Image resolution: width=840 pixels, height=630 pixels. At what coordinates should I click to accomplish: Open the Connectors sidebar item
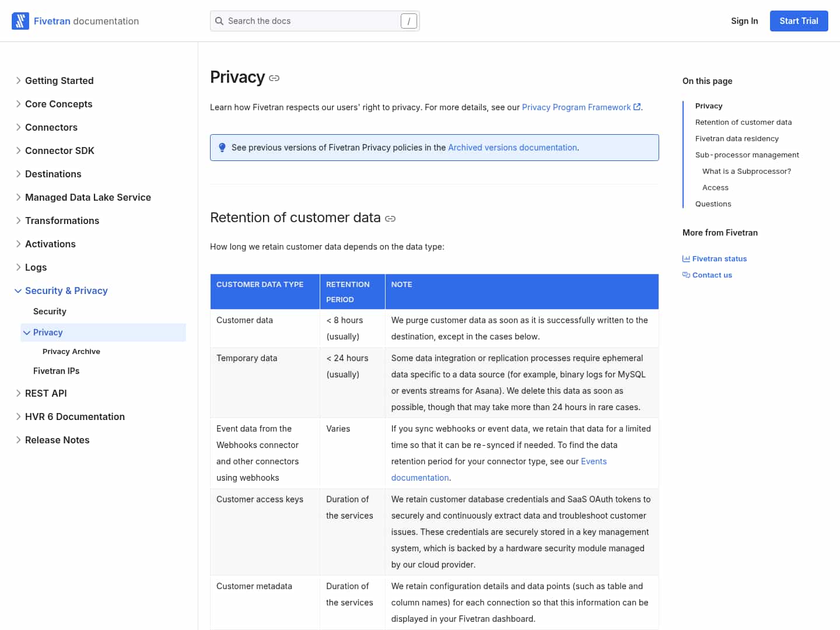coord(51,127)
